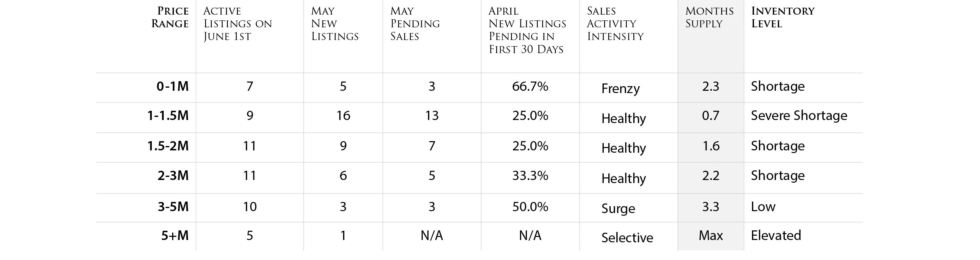Select the May Pending Sales column header
980x260 pixels.
(x=415, y=24)
